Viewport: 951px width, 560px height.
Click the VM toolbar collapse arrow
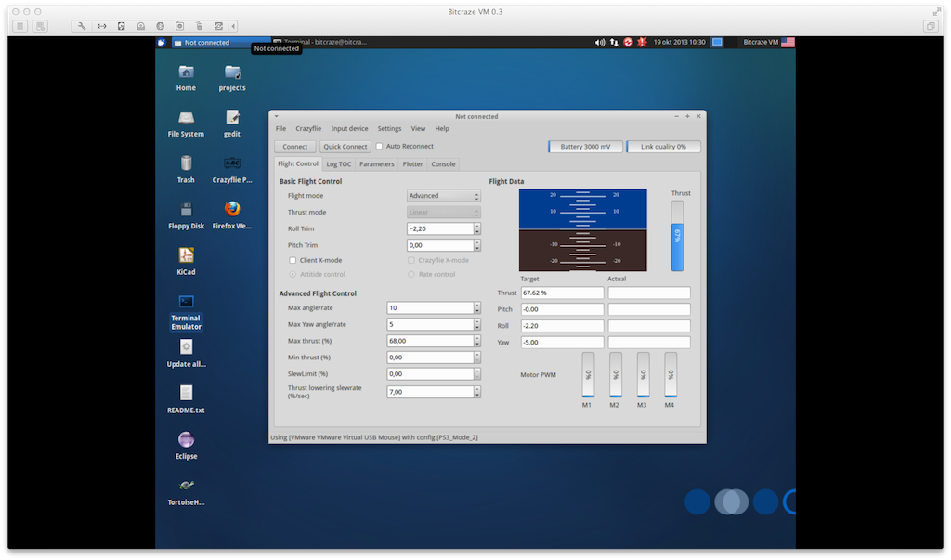tap(233, 26)
